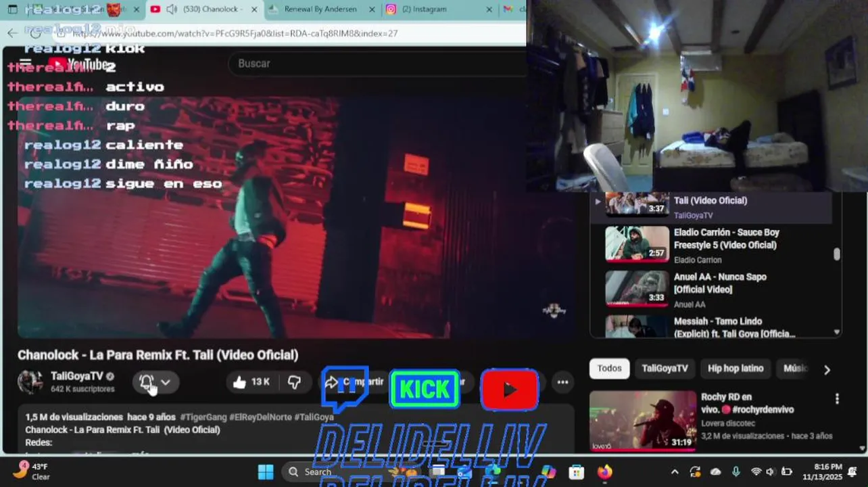
Task: Click the youtube.com address bar
Action: coord(291,33)
